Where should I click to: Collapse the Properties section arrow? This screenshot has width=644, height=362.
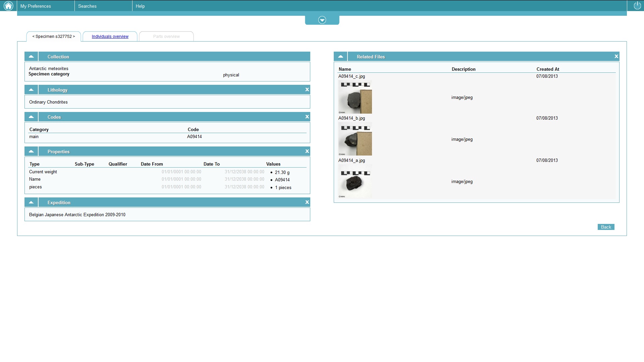point(31,151)
